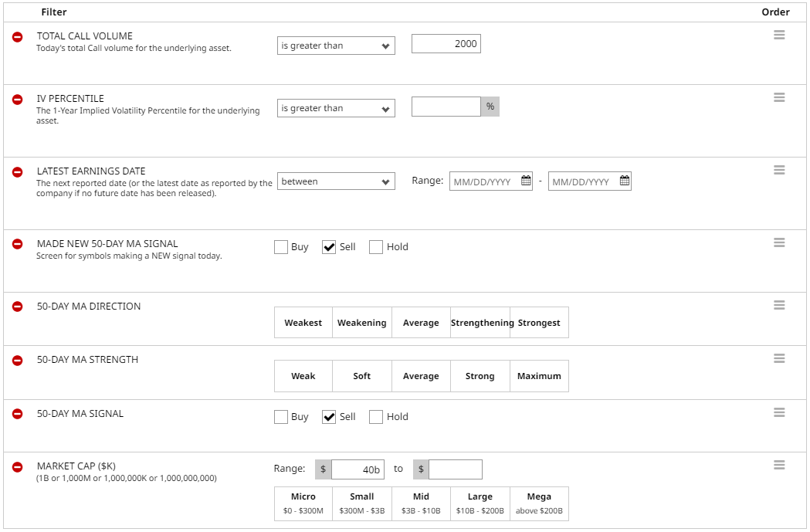This screenshot has width=810, height=532.
Task: Check Hold for 50-Day MA Signal
Action: (x=376, y=417)
